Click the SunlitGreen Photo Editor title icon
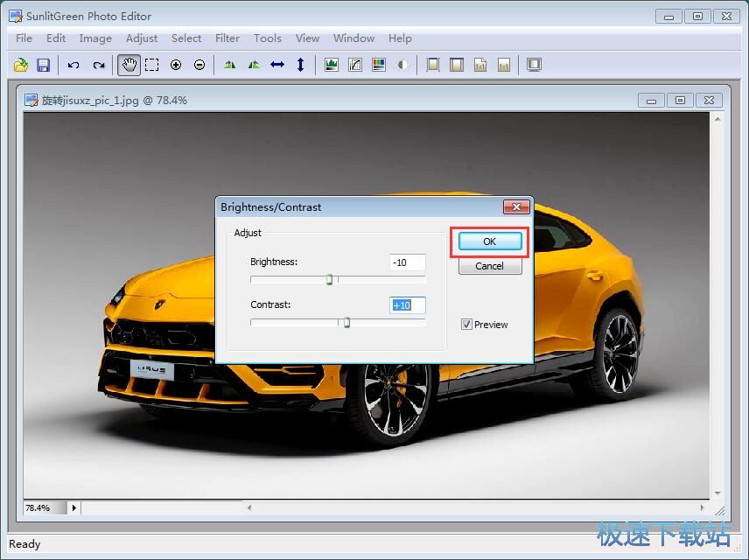Viewport: 749px width, 560px height. 15,17
